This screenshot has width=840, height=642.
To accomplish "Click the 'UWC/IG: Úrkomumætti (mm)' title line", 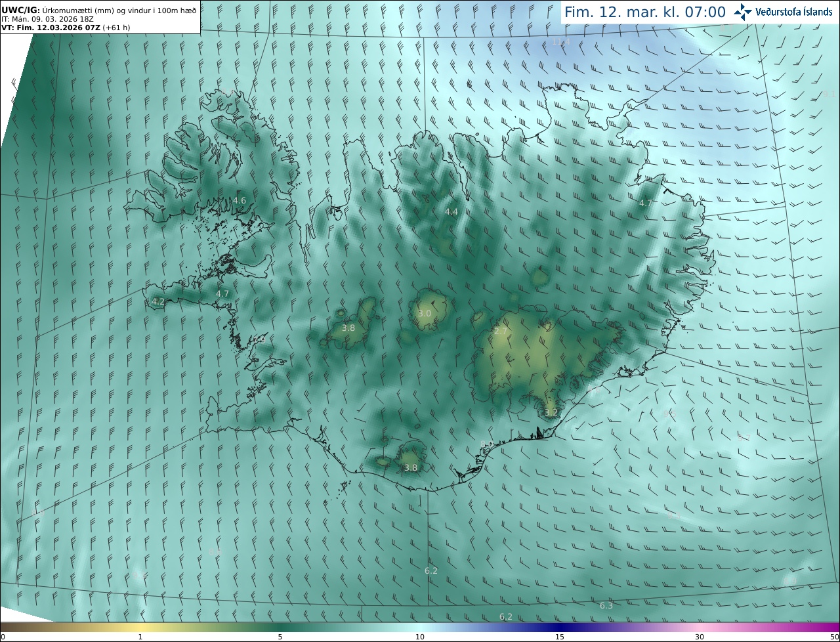I will point(98,11).
